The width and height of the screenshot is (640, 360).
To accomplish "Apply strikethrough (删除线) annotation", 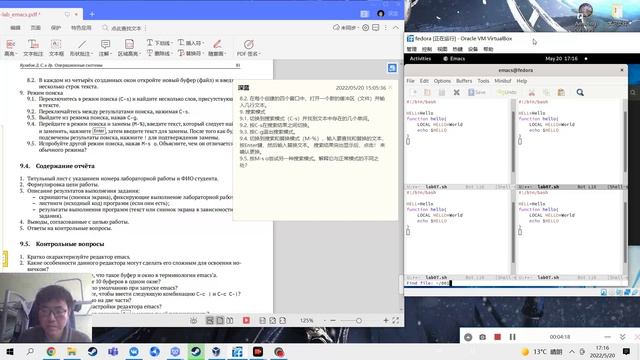I will tap(159, 53).
